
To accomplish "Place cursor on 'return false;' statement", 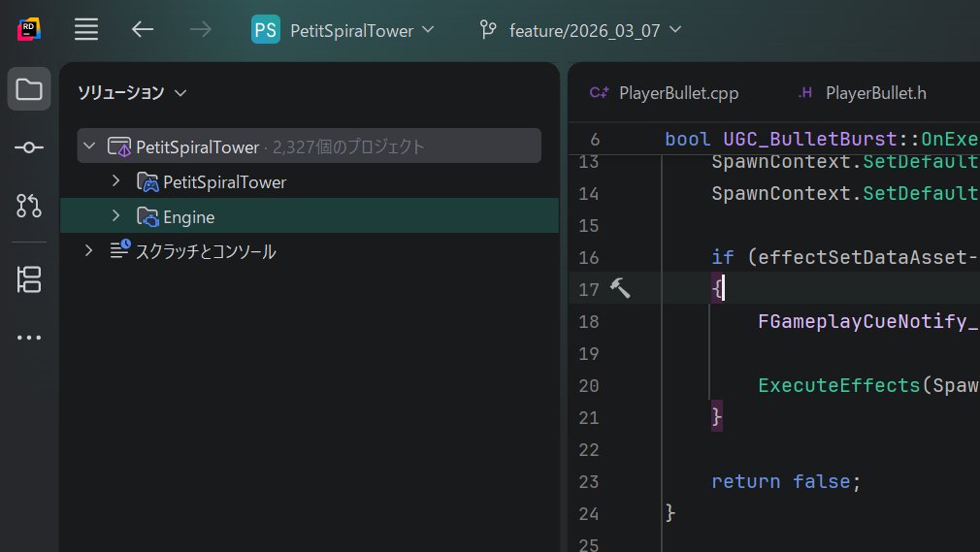I will [786, 481].
